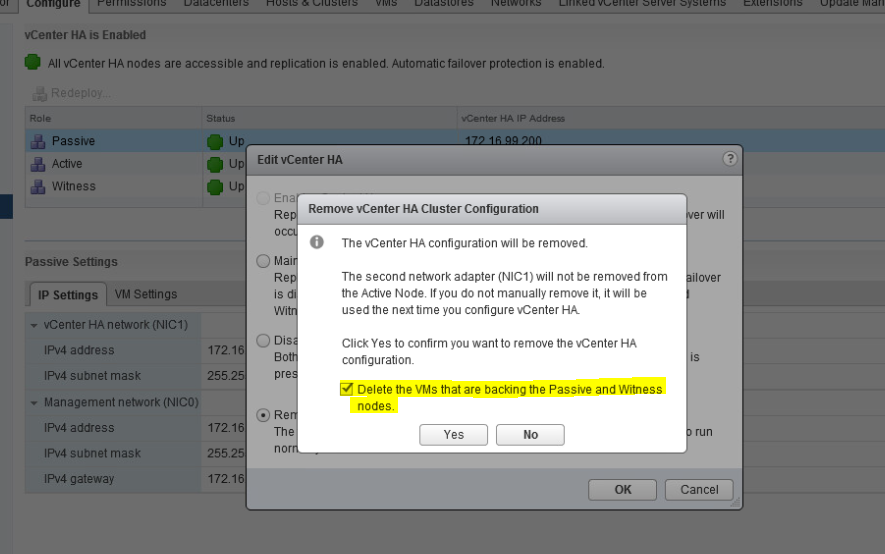Open the Extensions tab
Screen dimensions: 885x554
click(x=773, y=3)
